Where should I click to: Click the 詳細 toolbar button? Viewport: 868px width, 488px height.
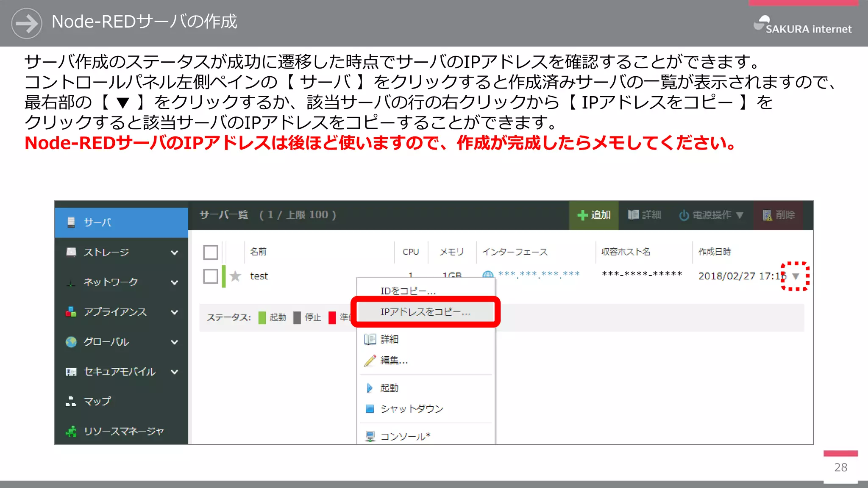pyautogui.click(x=645, y=215)
